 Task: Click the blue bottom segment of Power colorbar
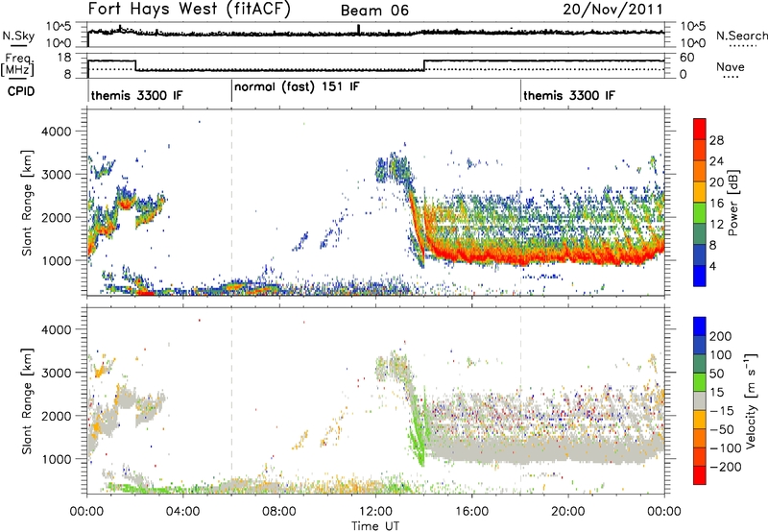[x=700, y=276]
